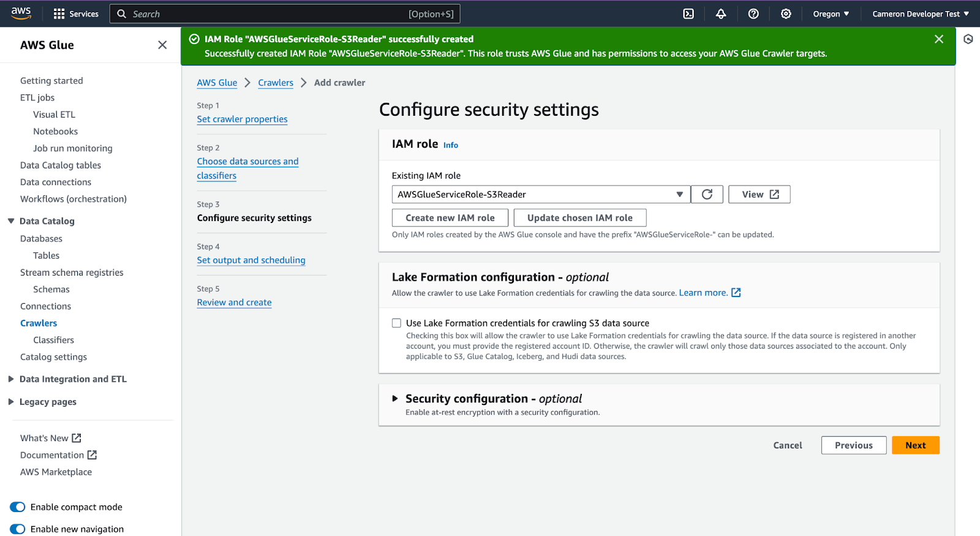Go to Step 1 Set crawler properties
This screenshot has height=536, width=980.
click(x=242, y=119)
